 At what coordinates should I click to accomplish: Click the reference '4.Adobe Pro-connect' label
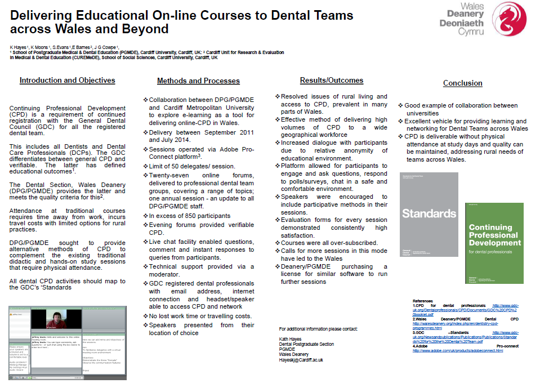[x=466, y=346]
